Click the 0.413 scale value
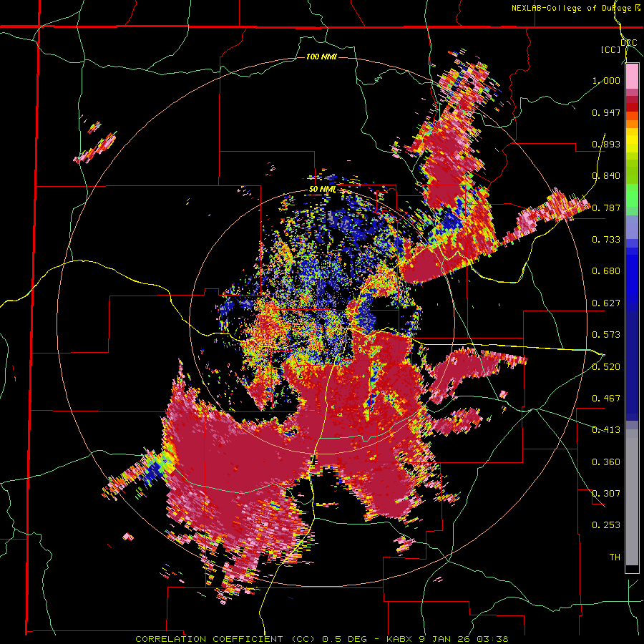 coord(606,430)
